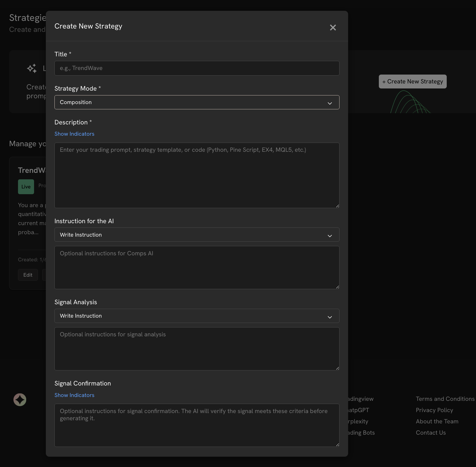Click the sparkle AI icon behind dialog
This screenshot has height=467, width=476.
point(32,68)
